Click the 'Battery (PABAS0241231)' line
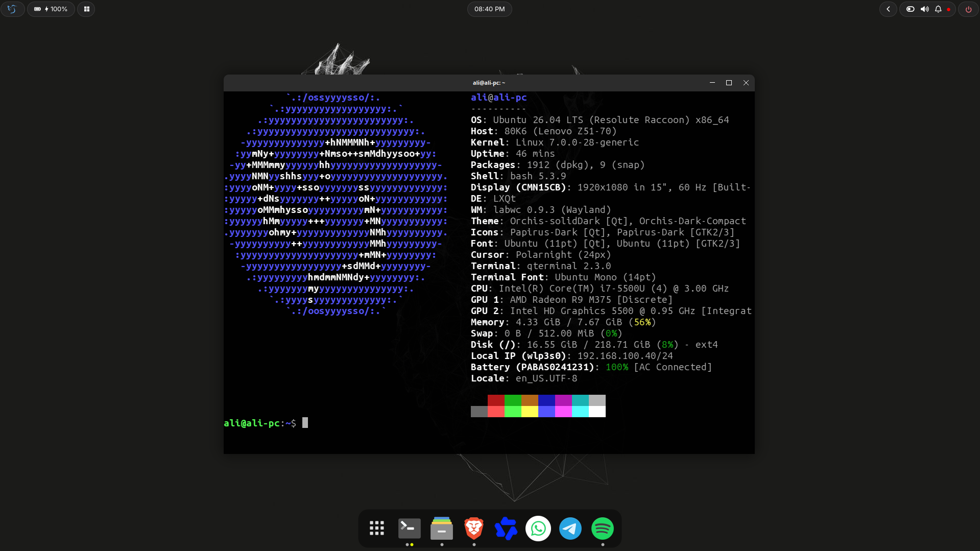Viewport: 980px width, 551px height. point(591,367)
